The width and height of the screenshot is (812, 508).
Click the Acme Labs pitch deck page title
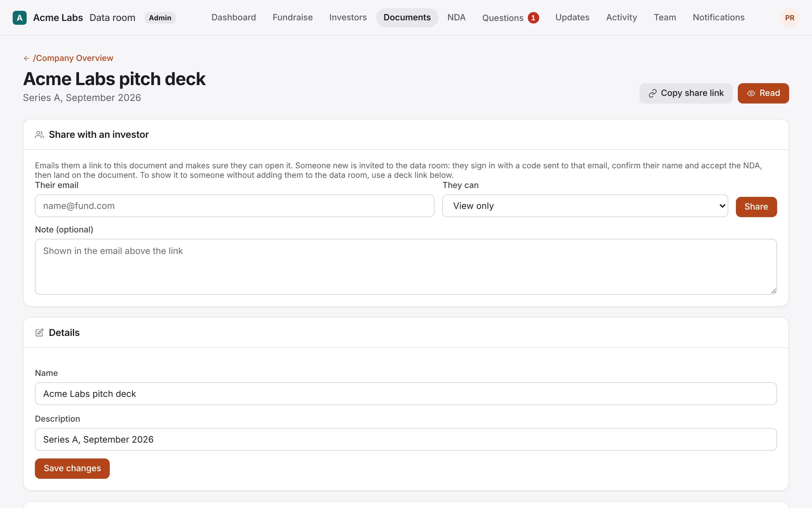tap(114, 79)
